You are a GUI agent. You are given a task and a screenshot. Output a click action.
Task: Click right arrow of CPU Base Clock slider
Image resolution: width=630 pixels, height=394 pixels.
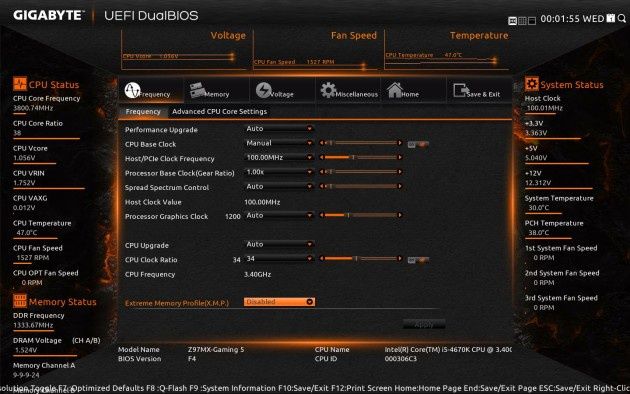click(399, 143)
